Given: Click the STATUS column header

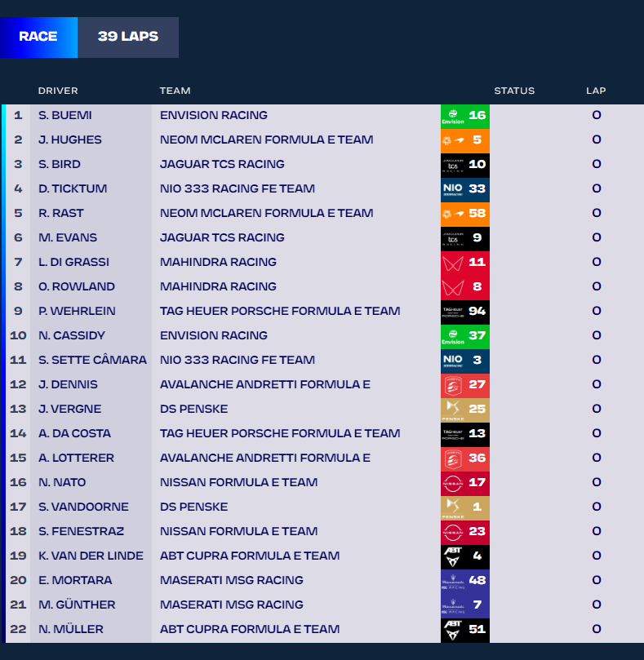Looking at the screenshot, I should point(514,91).
